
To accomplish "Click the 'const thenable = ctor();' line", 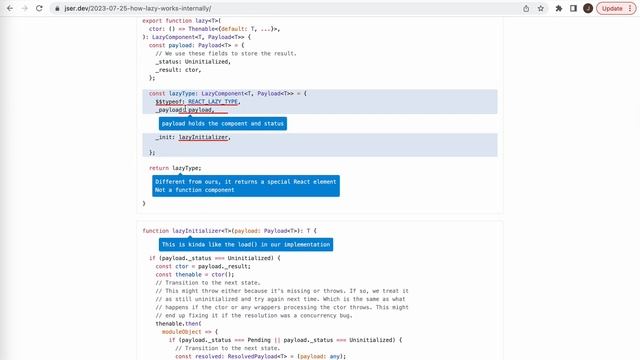I will (x=195, y=275).
